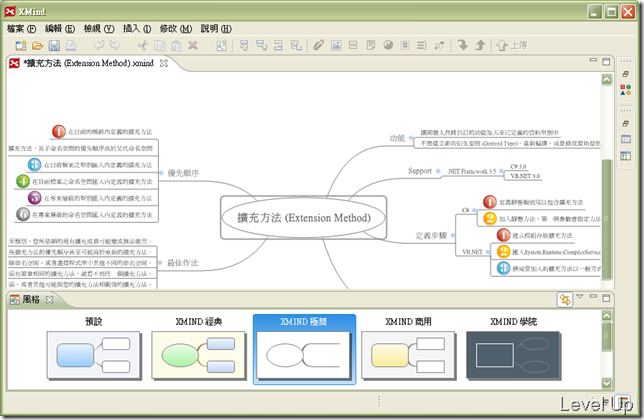Image resolution: width=644 pixels, height=420 pixels.
Task: Click the bottom icon in right sidebar
Action: point(626,156)
